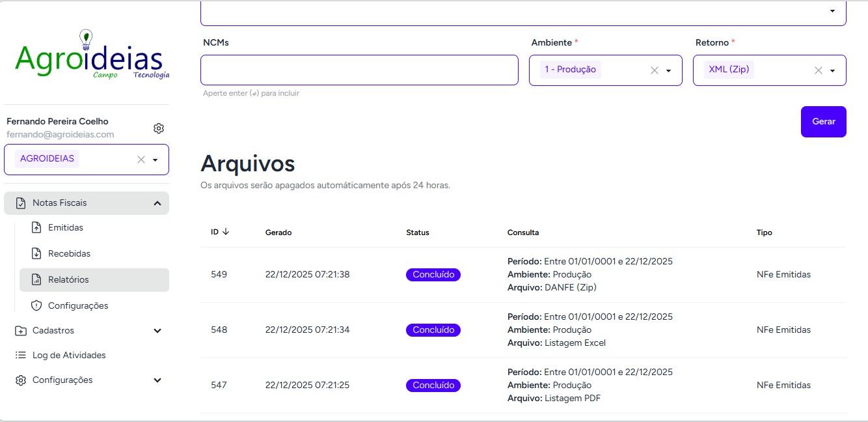Open Log de Atividades page
Screen dimensions: 868x422
click(69, 356)
